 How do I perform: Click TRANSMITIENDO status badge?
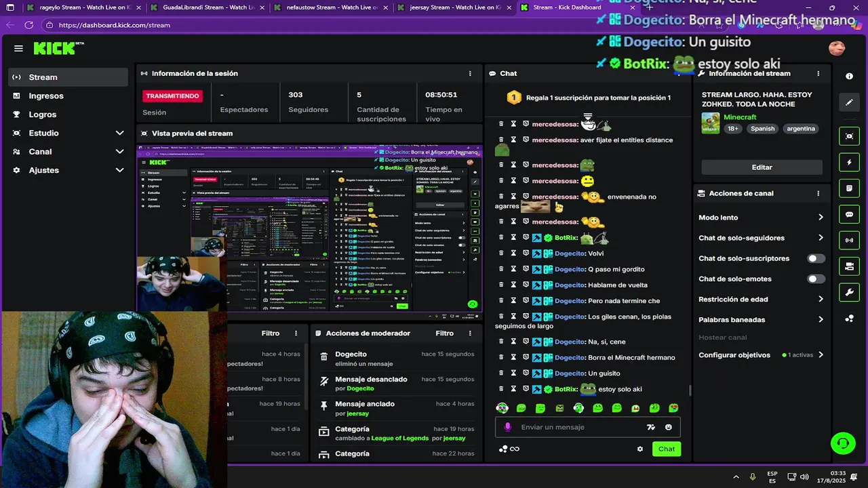click(x=172, y=96)
